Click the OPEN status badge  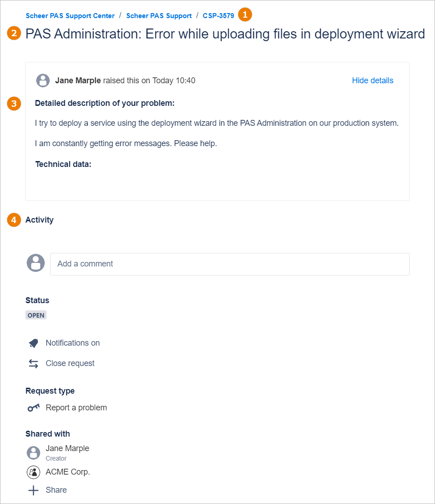point(36,315)
